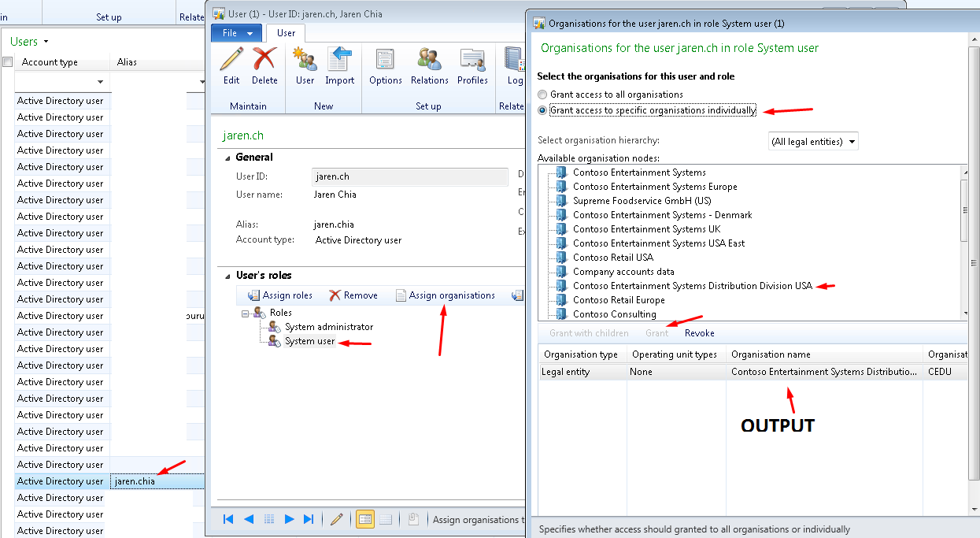
Task: Go to last record in status bar
Action: (x=309, y=519)
